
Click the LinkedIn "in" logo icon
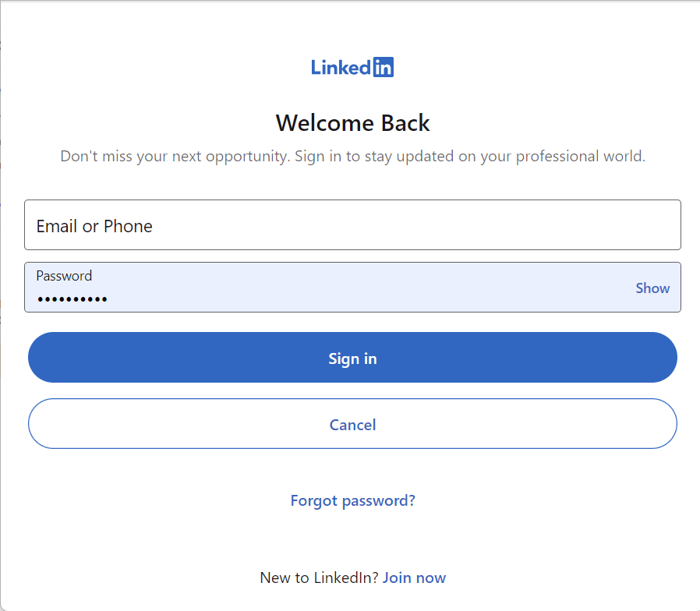click(384, 68)
